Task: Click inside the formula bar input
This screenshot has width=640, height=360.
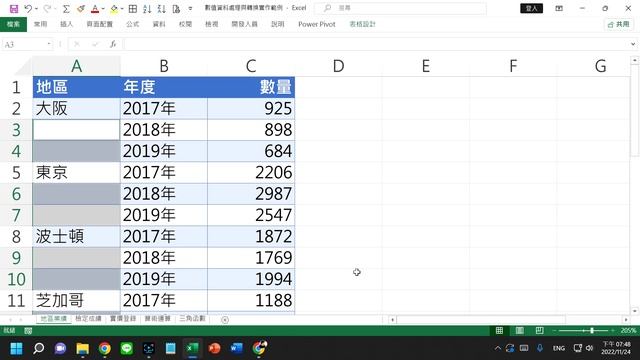Action: tap(376, 44)
